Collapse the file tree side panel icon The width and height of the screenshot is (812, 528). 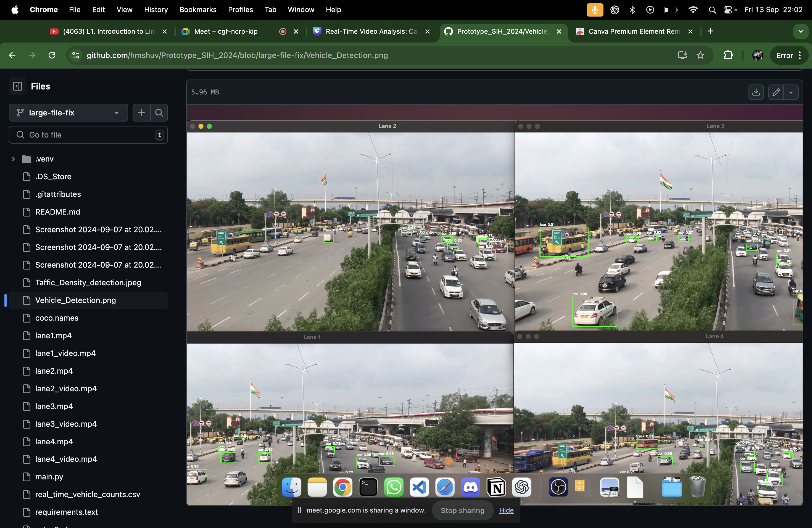coord(18,86)
